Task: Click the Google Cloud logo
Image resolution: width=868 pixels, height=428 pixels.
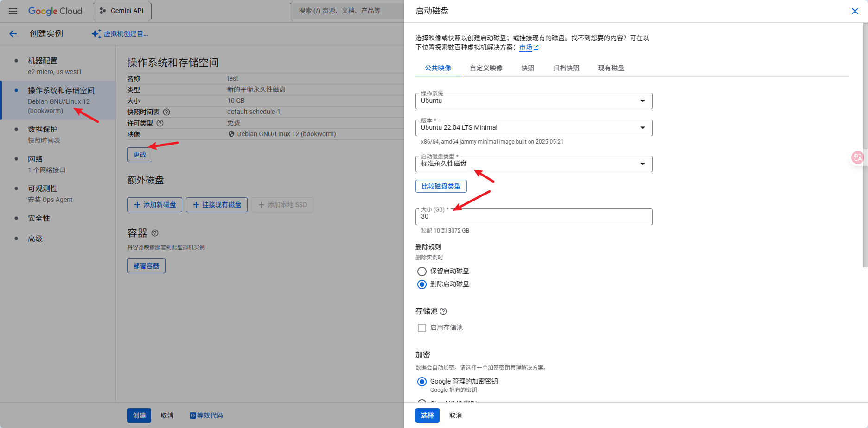Action: tap(55, 11)
